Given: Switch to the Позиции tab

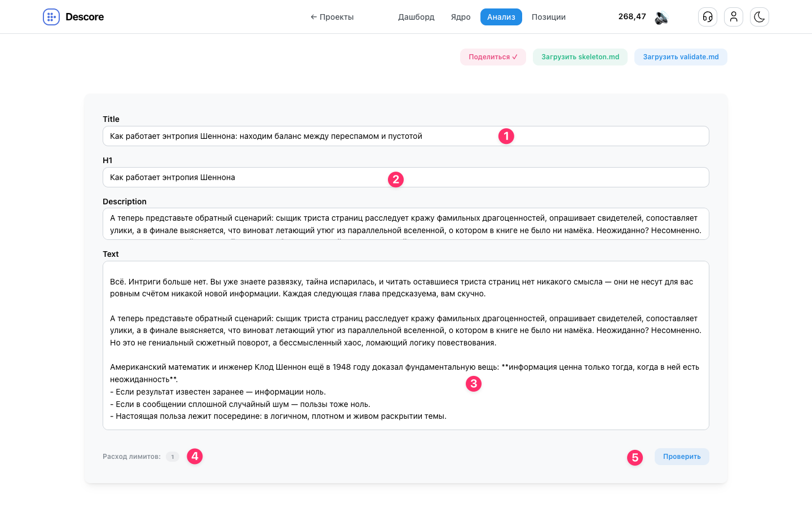Looking at the screenshot, I should [549, 17].
